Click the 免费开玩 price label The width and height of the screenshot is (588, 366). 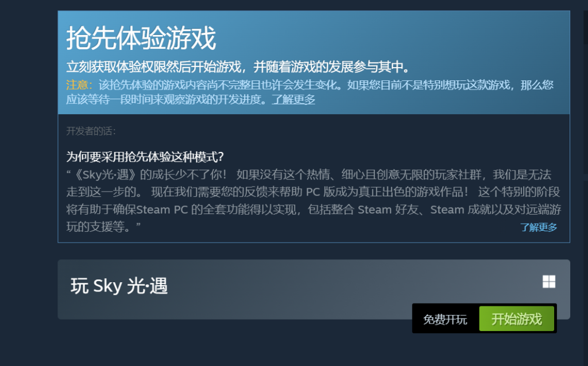coord(445,320)
